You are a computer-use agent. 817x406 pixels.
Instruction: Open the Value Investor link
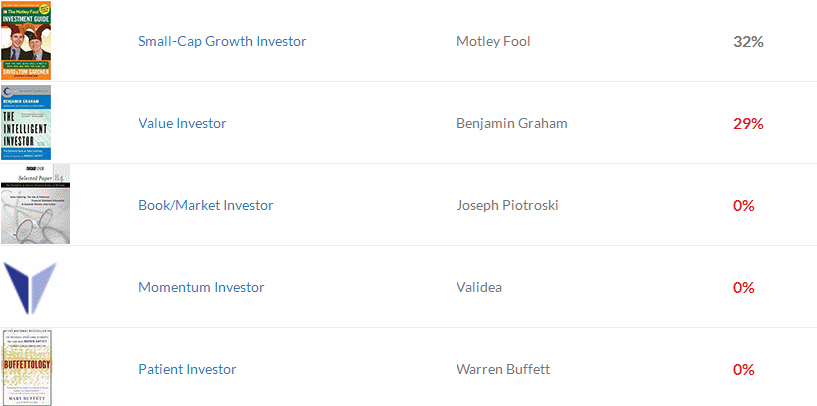coord(182,124)
